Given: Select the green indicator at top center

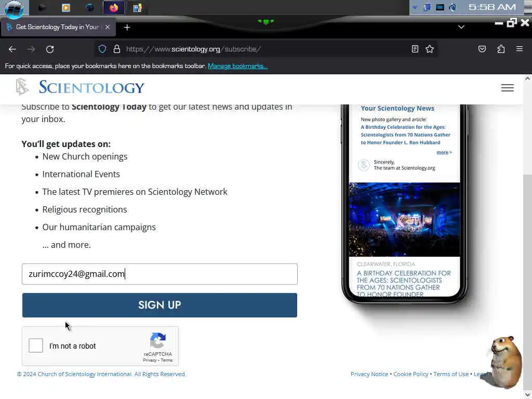Looking at the screenshot, I should pos(266,22).
